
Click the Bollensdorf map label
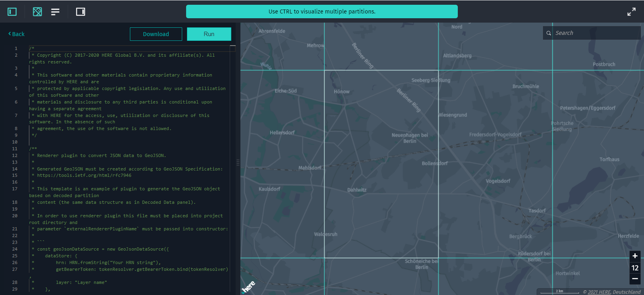(435, 163)
